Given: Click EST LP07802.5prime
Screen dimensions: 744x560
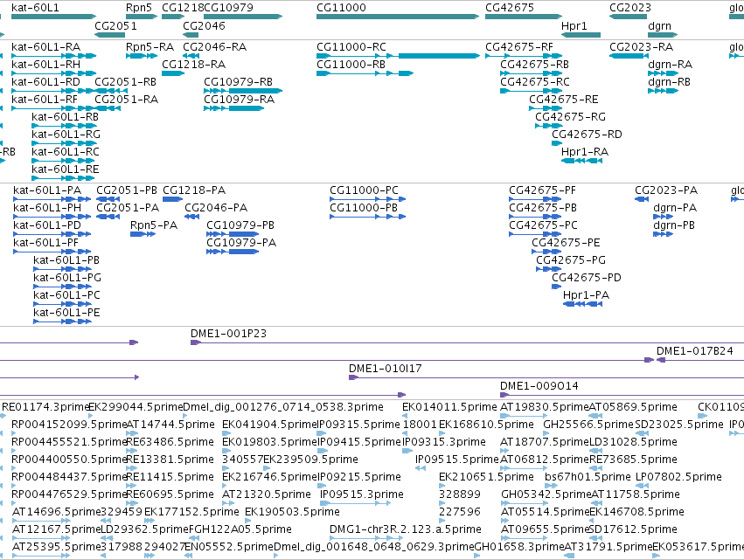Looking at the screenshot, I should point(679,477).
